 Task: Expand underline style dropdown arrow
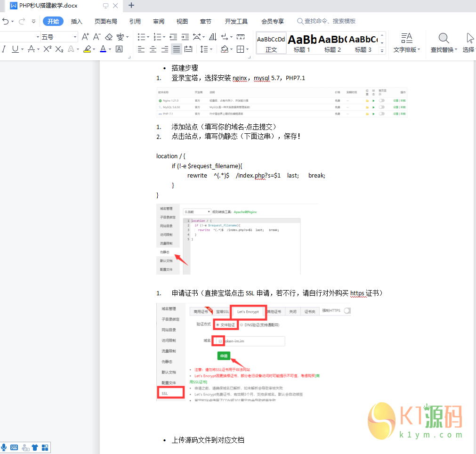click(23, 49)
